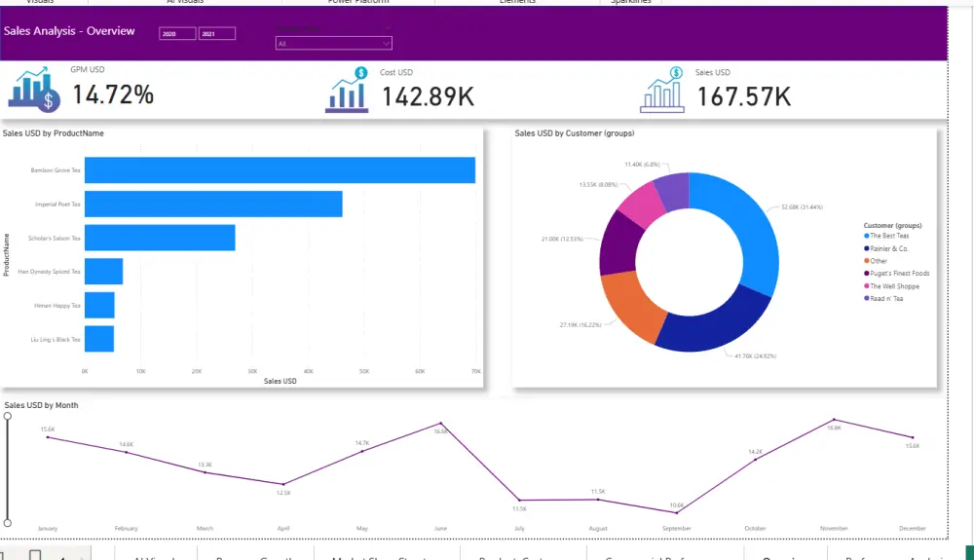Click the Han Dynasty Spiced Tea bar

pyautogui.click(x=104, y=272)
